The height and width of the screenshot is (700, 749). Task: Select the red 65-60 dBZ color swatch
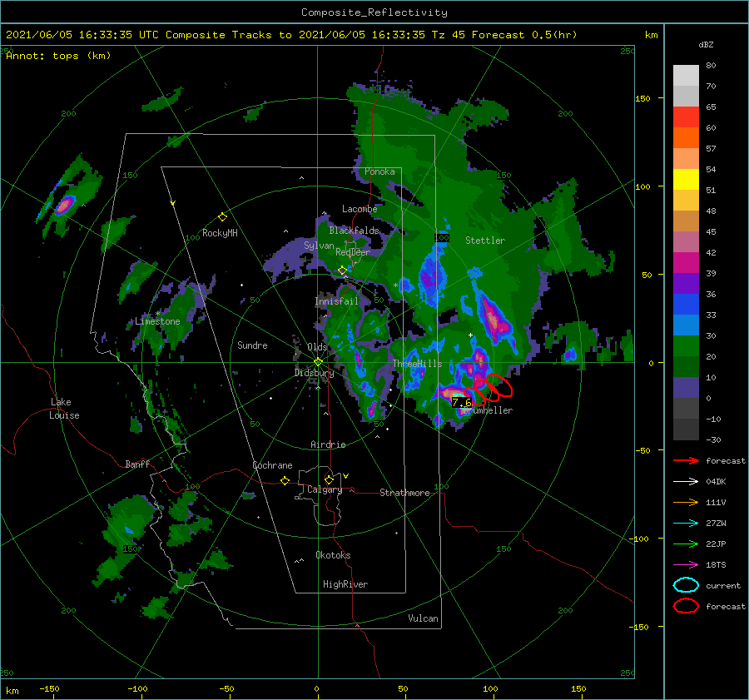[x=686, y=117]
